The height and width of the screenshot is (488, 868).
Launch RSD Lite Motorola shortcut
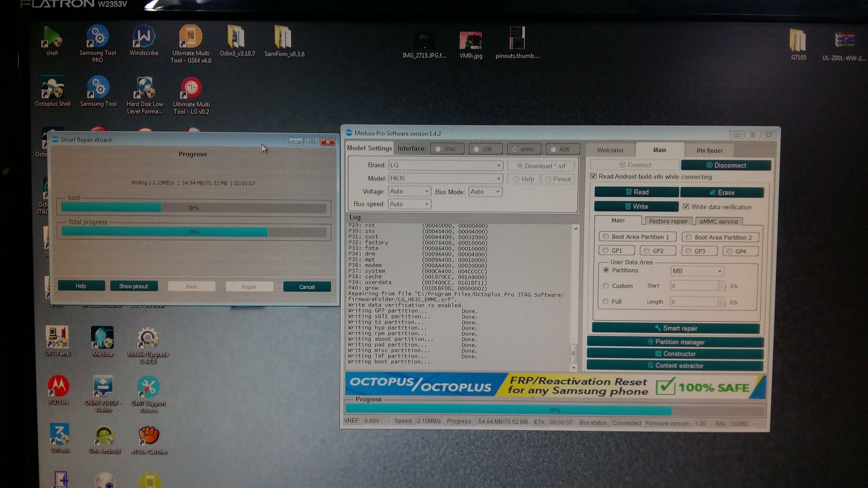59,390
